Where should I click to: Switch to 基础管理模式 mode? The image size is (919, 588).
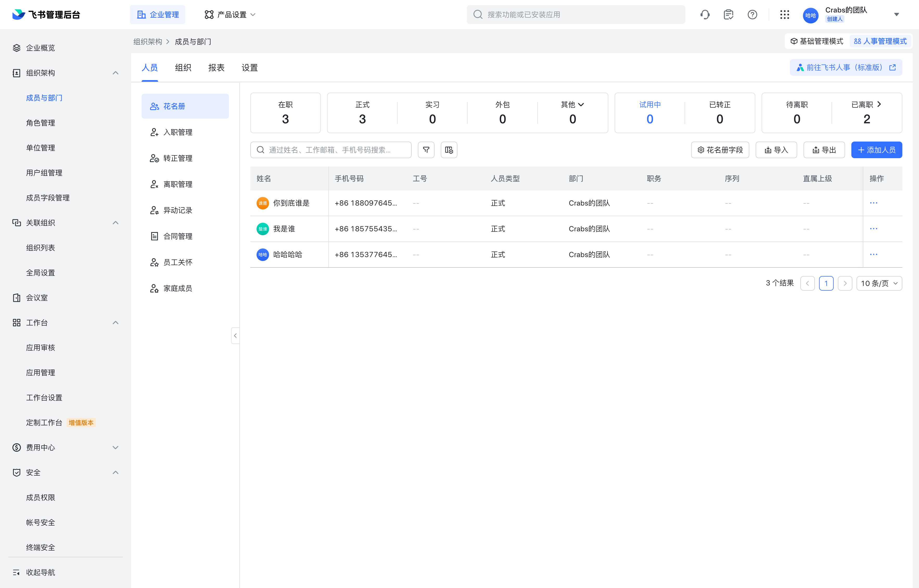pyautogui.click(x=817, y=41)
